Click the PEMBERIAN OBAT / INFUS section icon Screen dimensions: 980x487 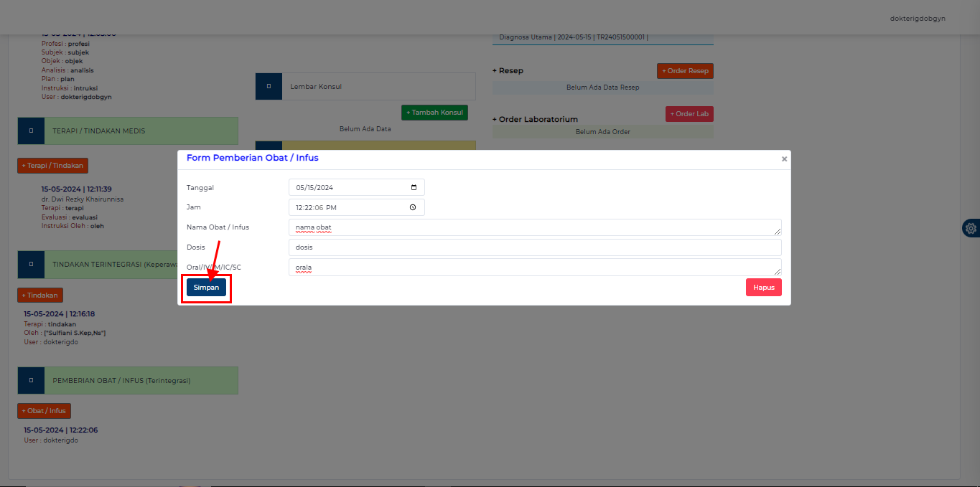[31, 380]
